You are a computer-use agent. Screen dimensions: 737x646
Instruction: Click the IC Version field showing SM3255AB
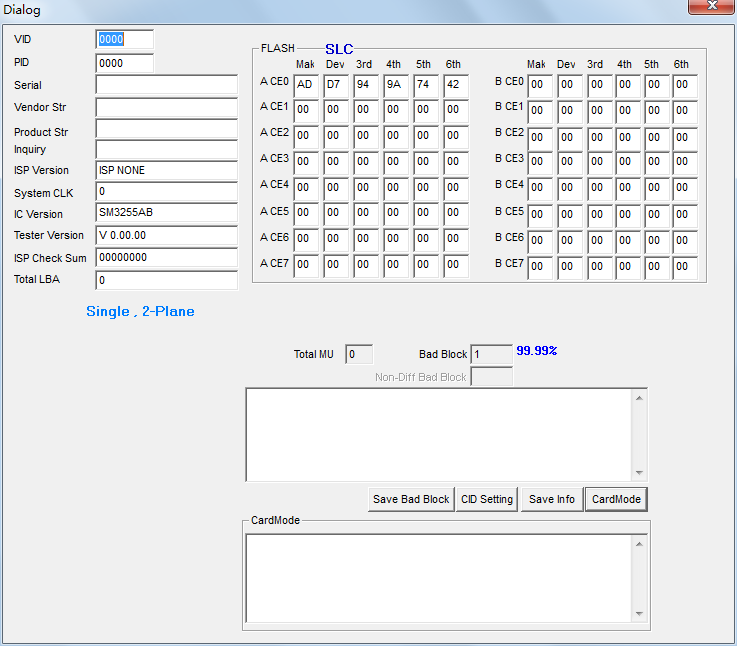coord(166,213)
